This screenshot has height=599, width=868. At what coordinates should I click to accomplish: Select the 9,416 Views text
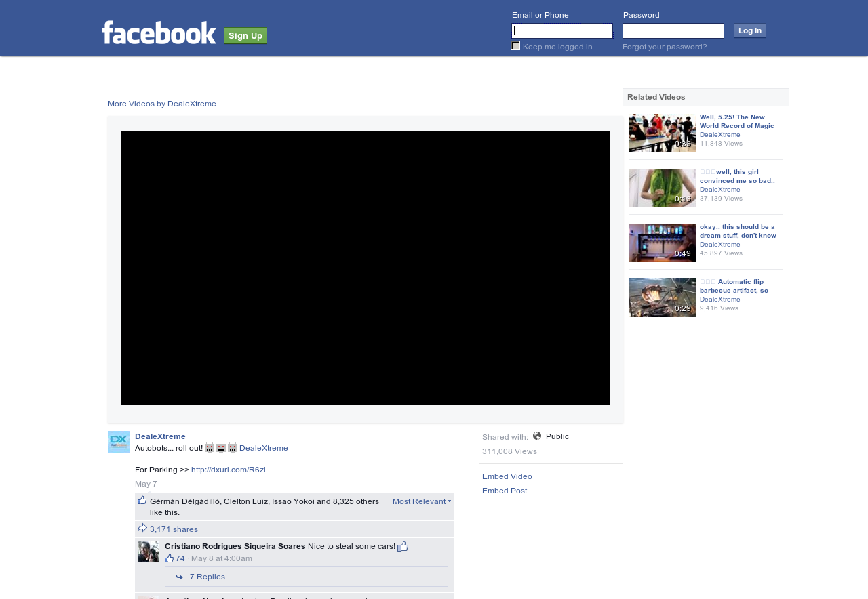[719, 308]
